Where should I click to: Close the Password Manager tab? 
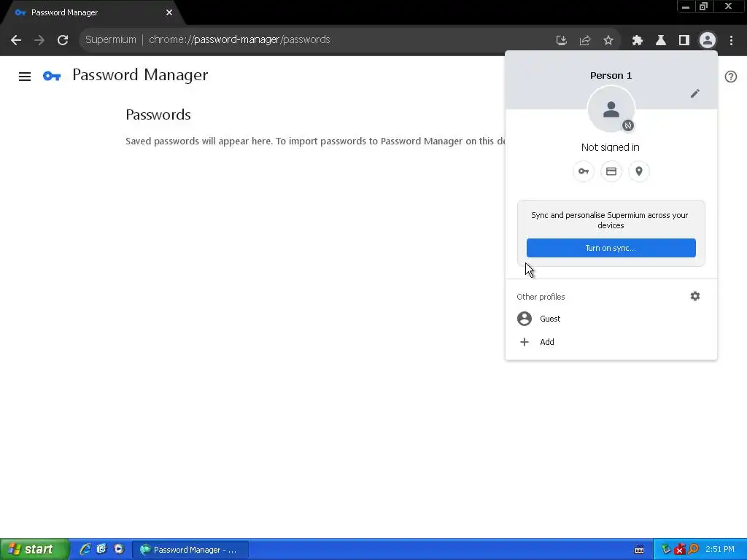coord(169,12)
